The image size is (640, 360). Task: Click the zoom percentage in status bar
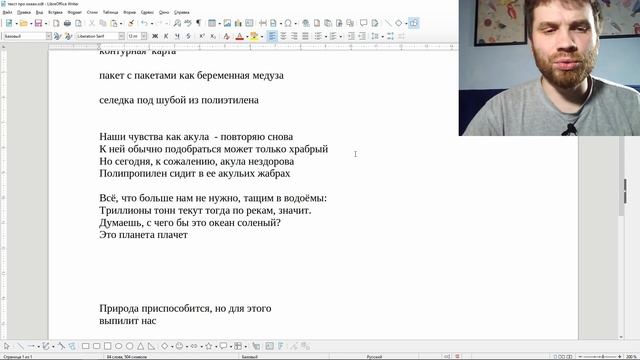point(631,357)
